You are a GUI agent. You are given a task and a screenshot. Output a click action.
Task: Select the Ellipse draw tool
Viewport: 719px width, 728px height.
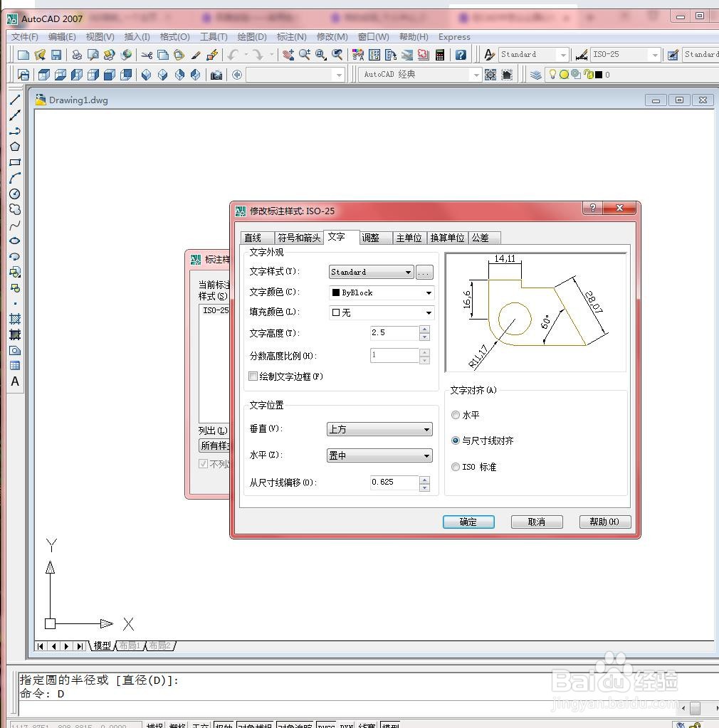point(15,241)
